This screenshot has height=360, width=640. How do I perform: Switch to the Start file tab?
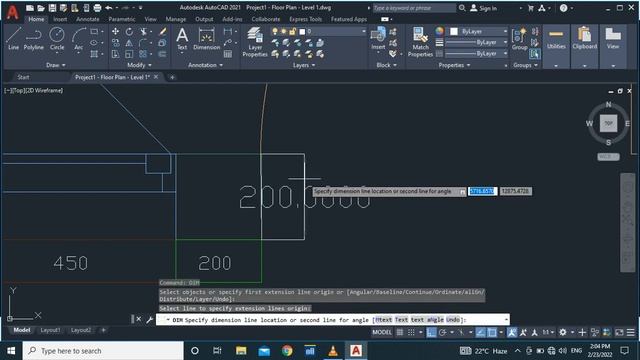23,77
